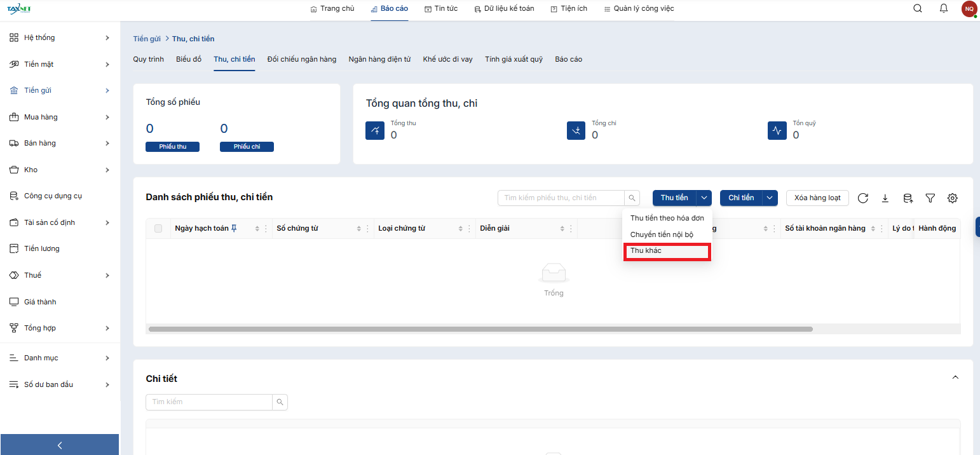
Task: Click the horizontal scrollbar under the table
Action: (480, 329)
